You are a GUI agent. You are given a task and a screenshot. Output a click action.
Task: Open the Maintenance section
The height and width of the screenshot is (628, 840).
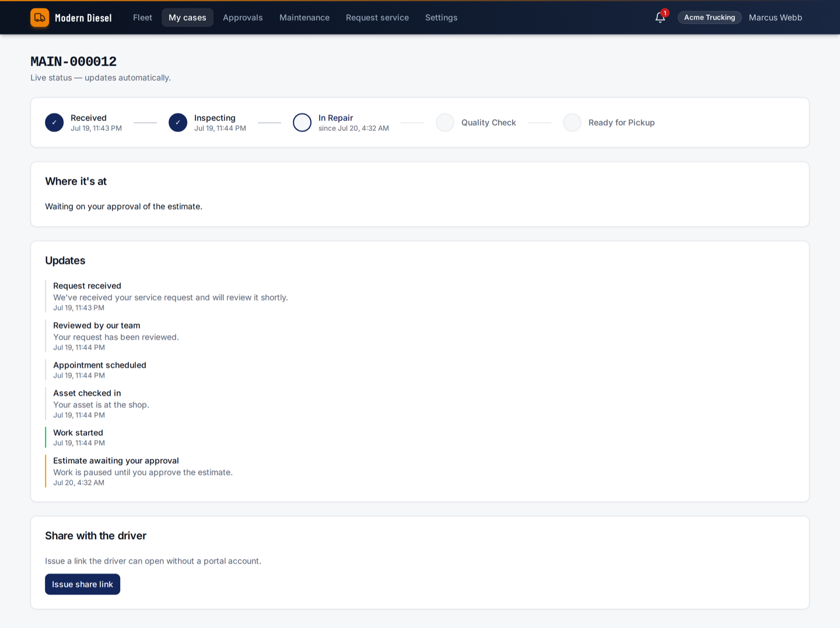(304, 17)
